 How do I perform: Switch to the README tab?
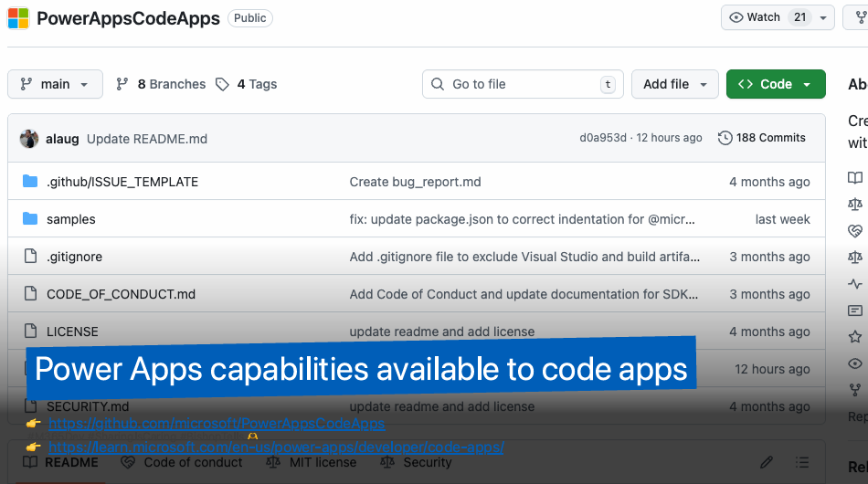click(61, 462)
